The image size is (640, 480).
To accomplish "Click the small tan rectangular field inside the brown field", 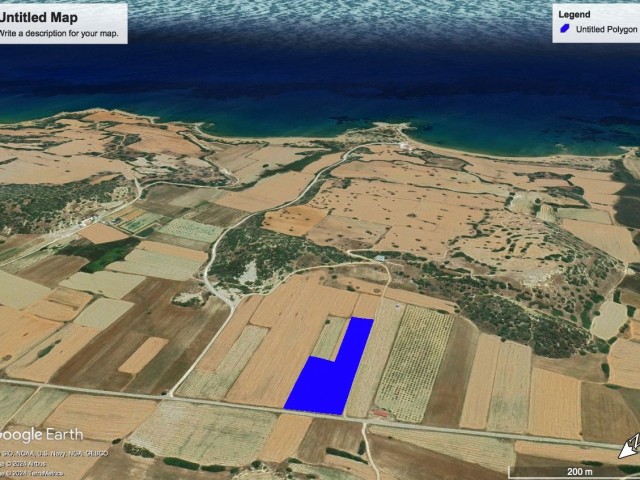I will 143,355.
